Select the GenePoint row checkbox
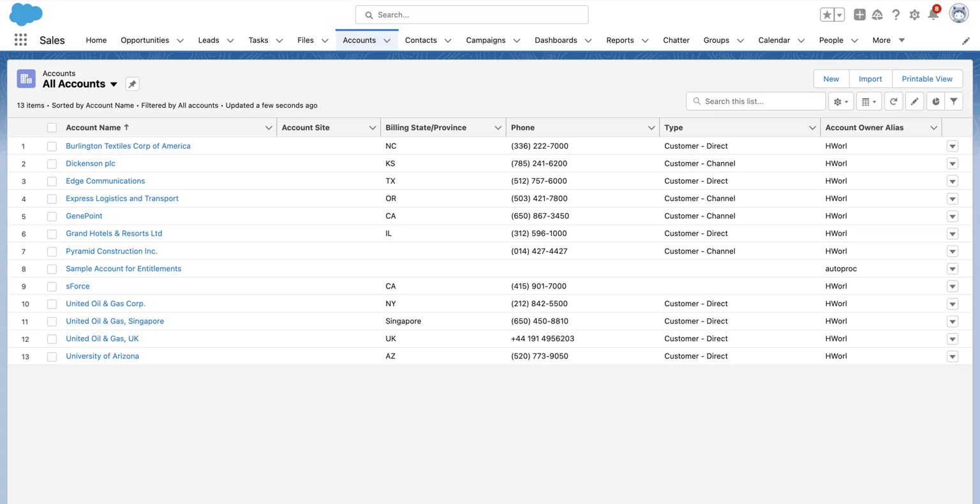 52,216
